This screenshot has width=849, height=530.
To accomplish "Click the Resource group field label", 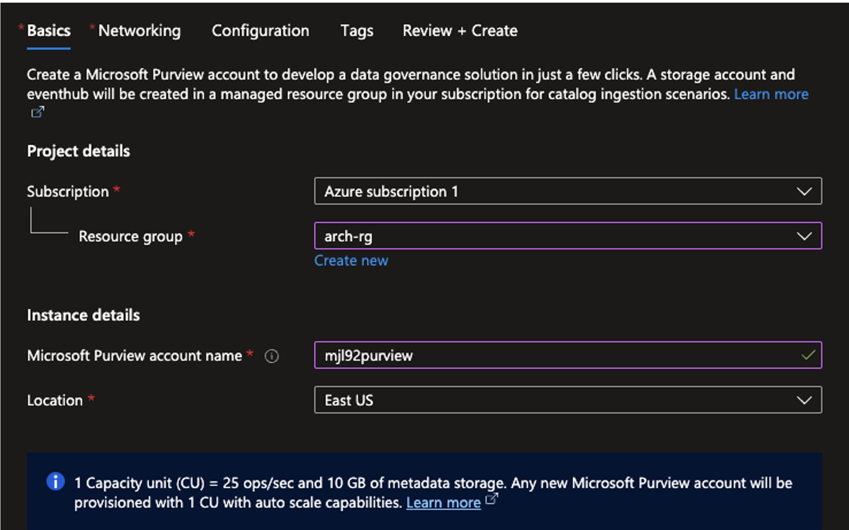I will coord(130,237).
